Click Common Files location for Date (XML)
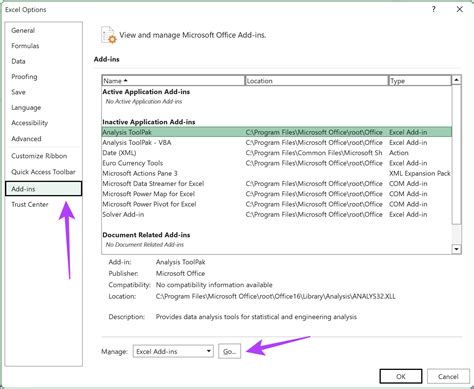Screen dimensions: 474x389 314,153
